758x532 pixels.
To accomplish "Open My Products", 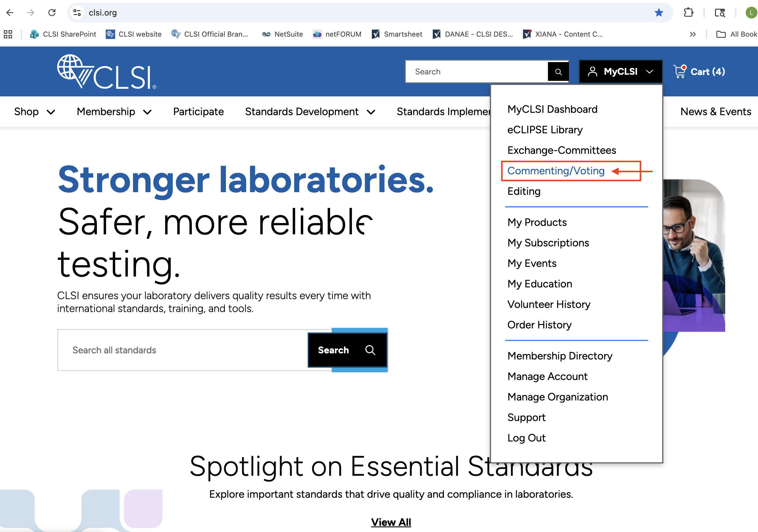I will (x=537, y=222).
